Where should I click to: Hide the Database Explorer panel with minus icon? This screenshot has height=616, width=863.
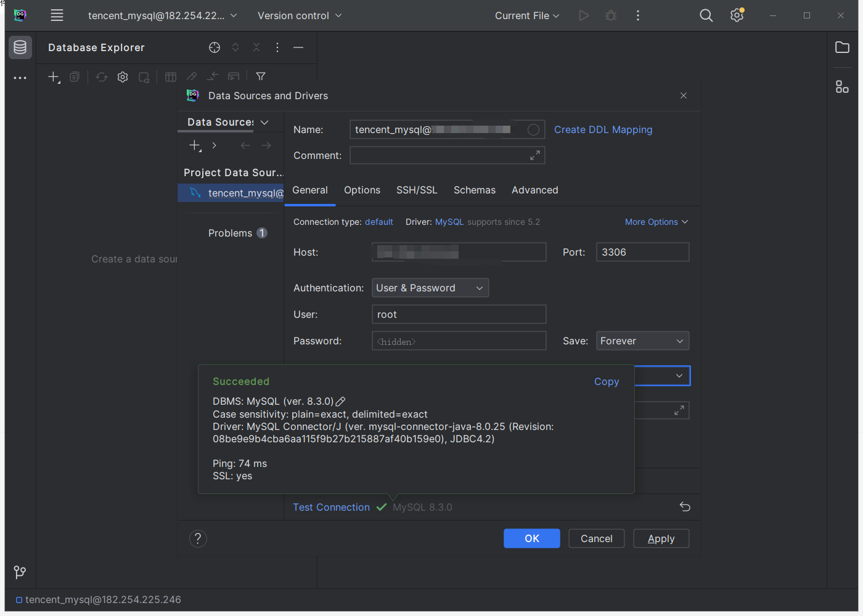298,47
